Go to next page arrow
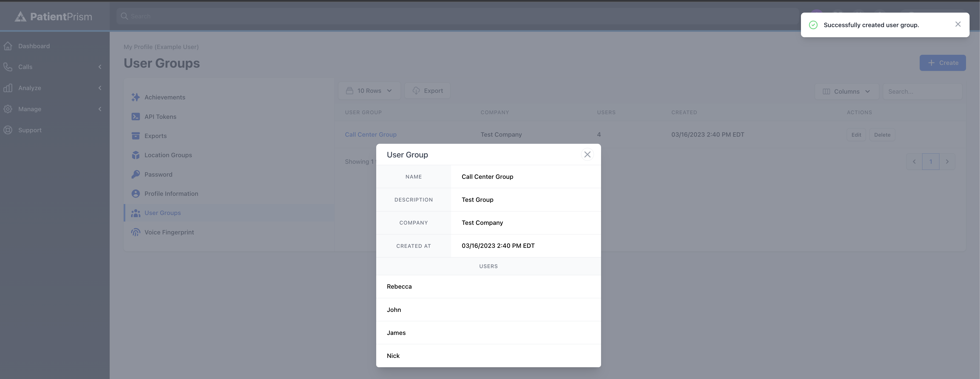The width and height of the screenshot is (980, 379). pos(947,161)
